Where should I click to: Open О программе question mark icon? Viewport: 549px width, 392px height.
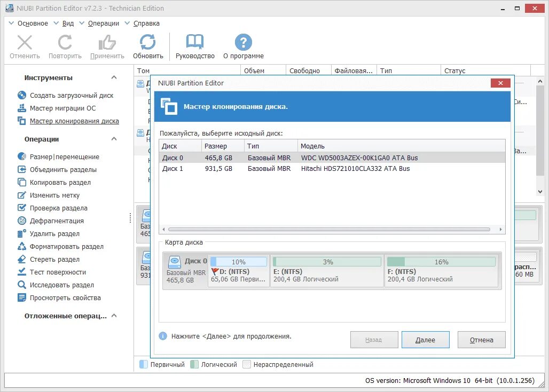click(244, 42)
